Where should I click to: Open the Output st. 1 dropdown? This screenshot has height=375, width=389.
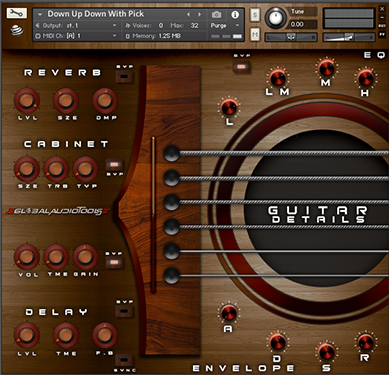tap(76, 25)
